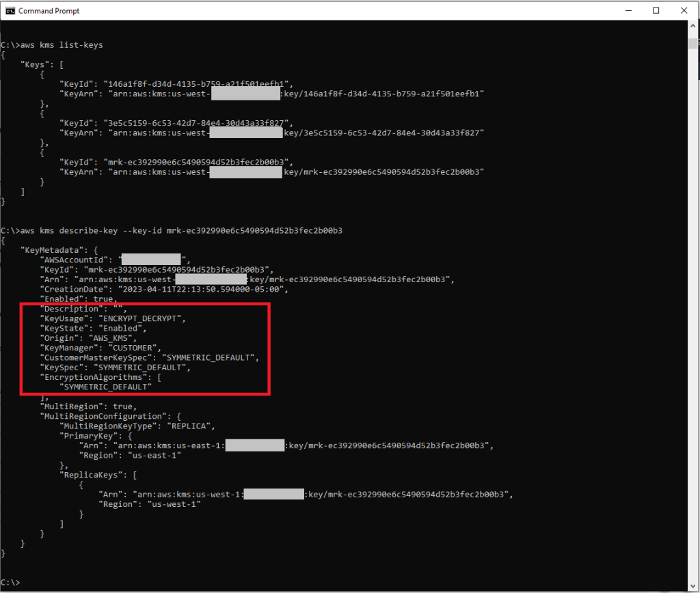700x593 pixels.
Task: Click the "KeySpec": "SYMMETRIC_DEFAULT" line
Action: (x=115, y=368)
